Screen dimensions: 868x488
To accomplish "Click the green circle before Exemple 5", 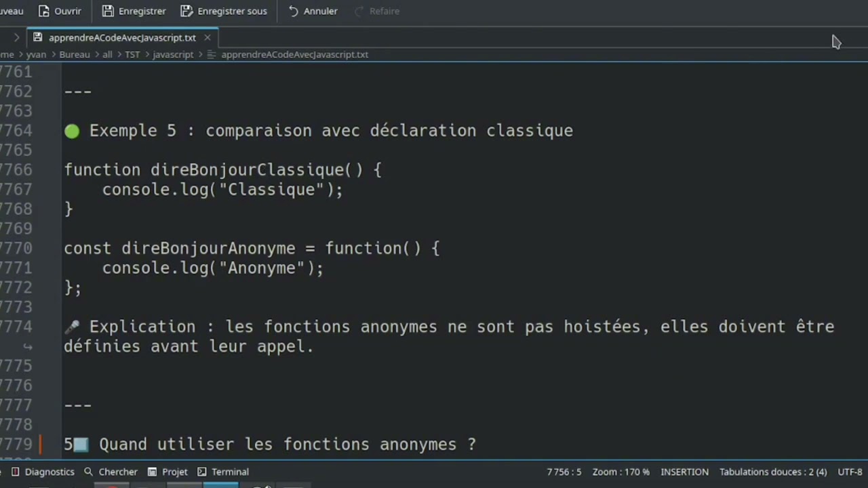I will [x=72, y=131].
